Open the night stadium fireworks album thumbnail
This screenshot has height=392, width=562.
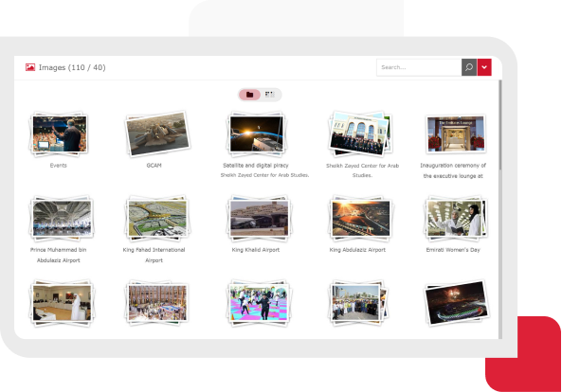pyautogui.click(x=456, y=303)
